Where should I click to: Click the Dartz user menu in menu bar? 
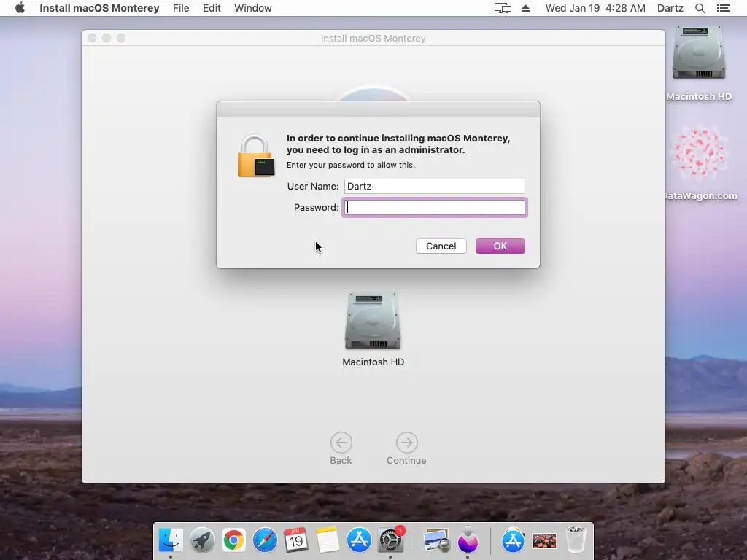coord(670,8)
